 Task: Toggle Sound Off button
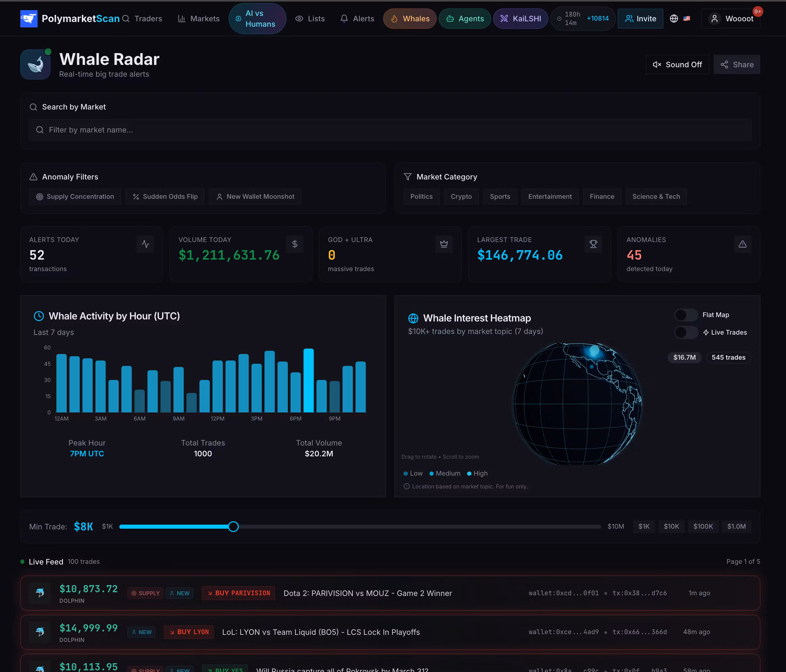pos(677,65)
